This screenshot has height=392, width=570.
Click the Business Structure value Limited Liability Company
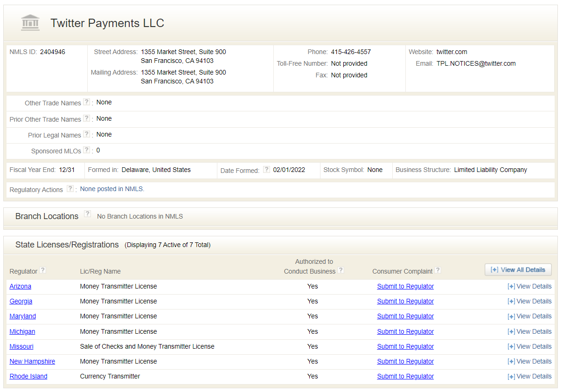491,170
